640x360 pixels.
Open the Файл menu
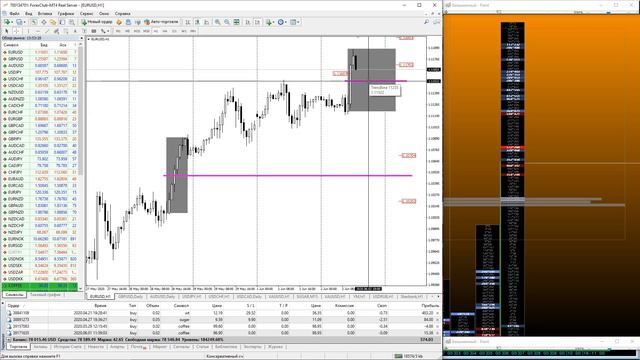pos(14,13)
